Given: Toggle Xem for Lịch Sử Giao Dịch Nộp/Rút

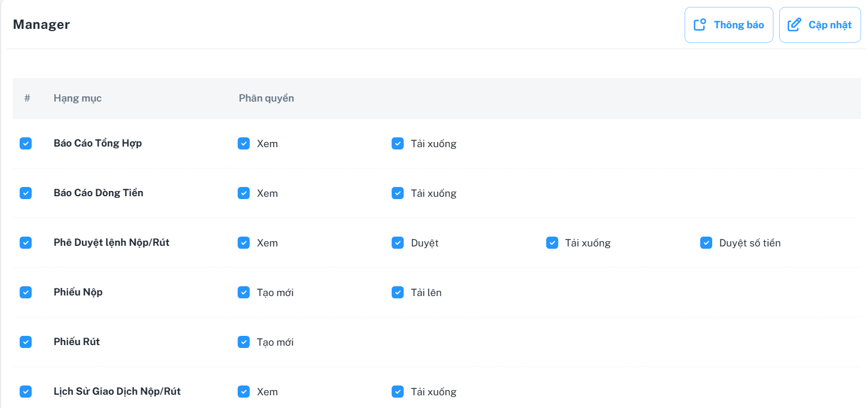Looking at the screenshot, I should click(x=243, y=392).
